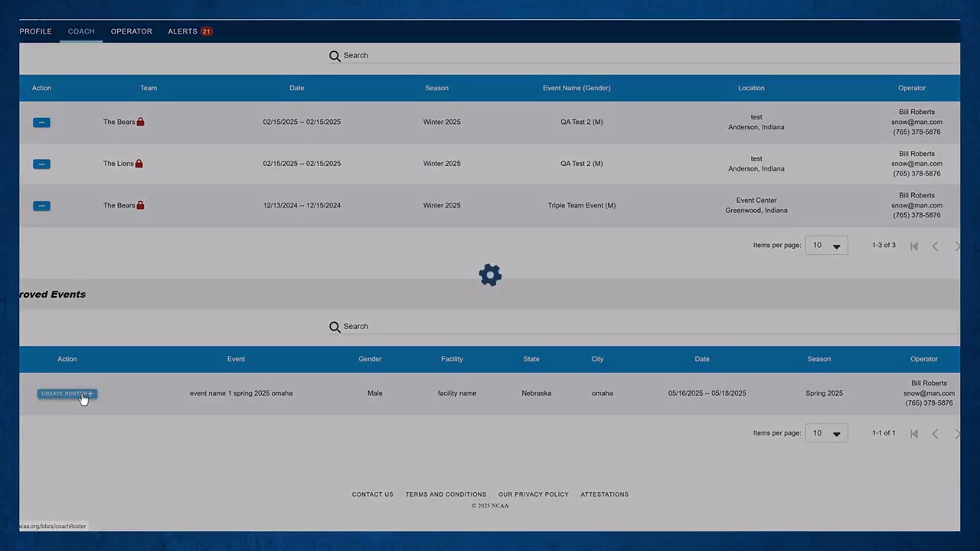Screen dimensions: 980x551
Task: Sort Approved Events by State header
Action: tap(531, 359)
